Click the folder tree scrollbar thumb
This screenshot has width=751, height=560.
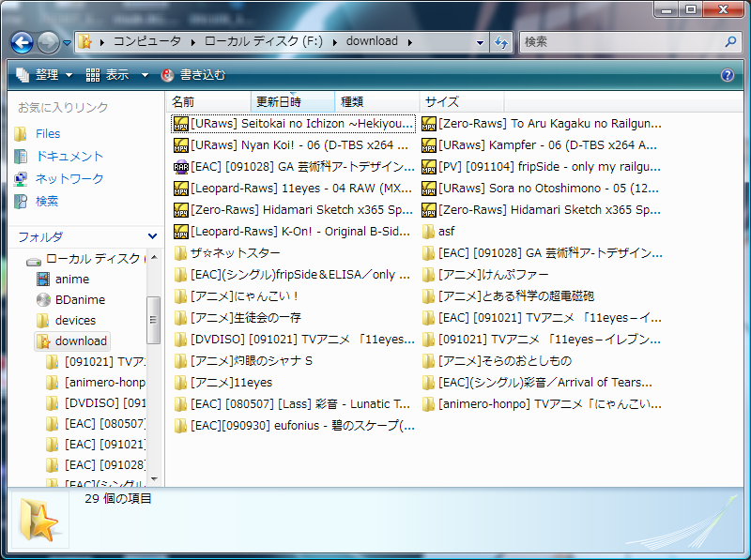tap(153, 320)
